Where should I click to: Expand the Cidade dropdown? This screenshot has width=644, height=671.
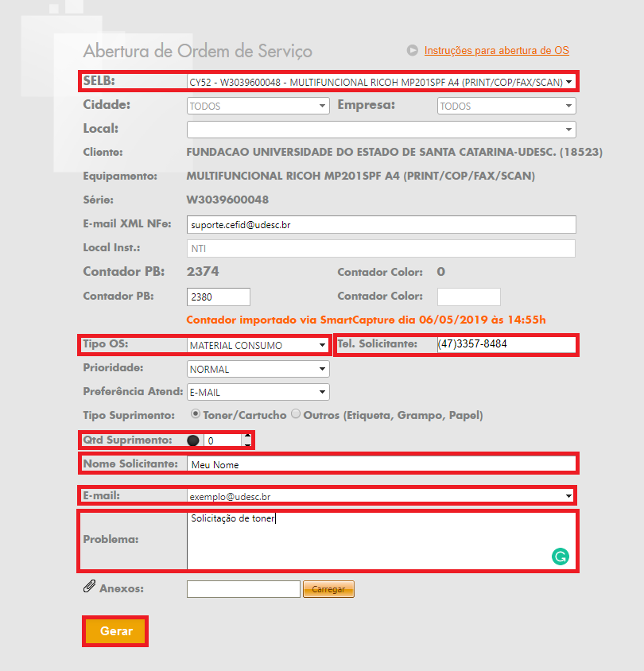pos(258,106)
